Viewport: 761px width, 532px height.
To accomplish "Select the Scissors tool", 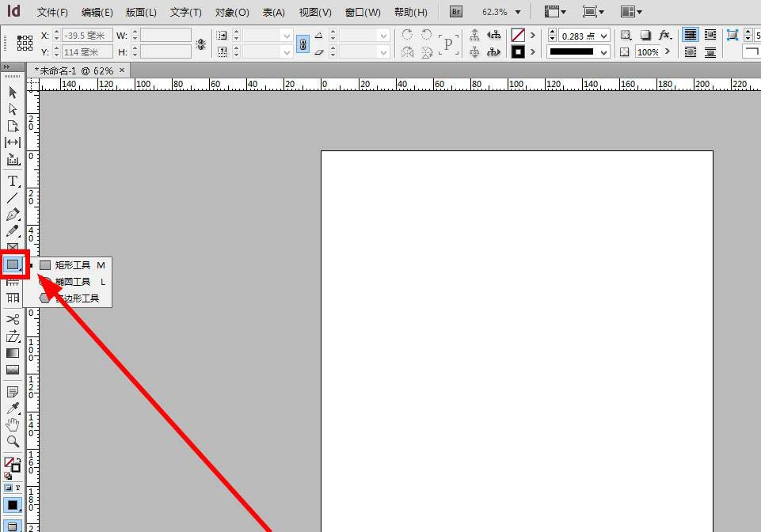I will tap(12, 319).
